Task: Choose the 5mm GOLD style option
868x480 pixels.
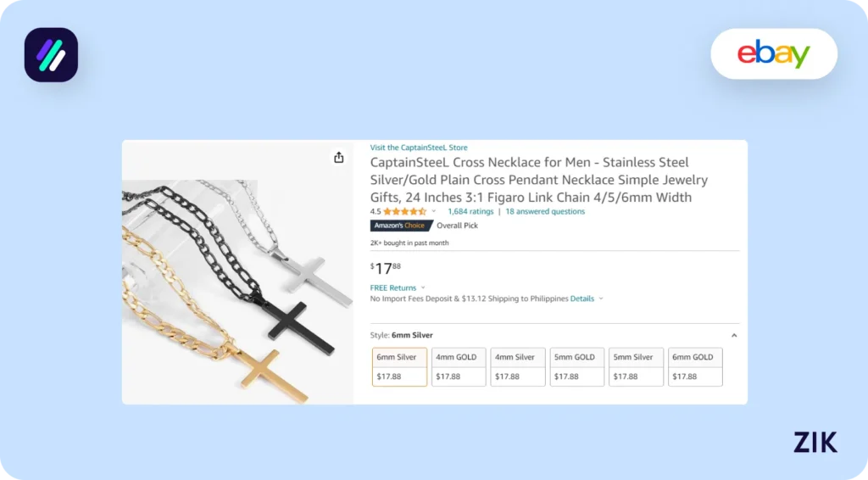Action: [577, 366]
